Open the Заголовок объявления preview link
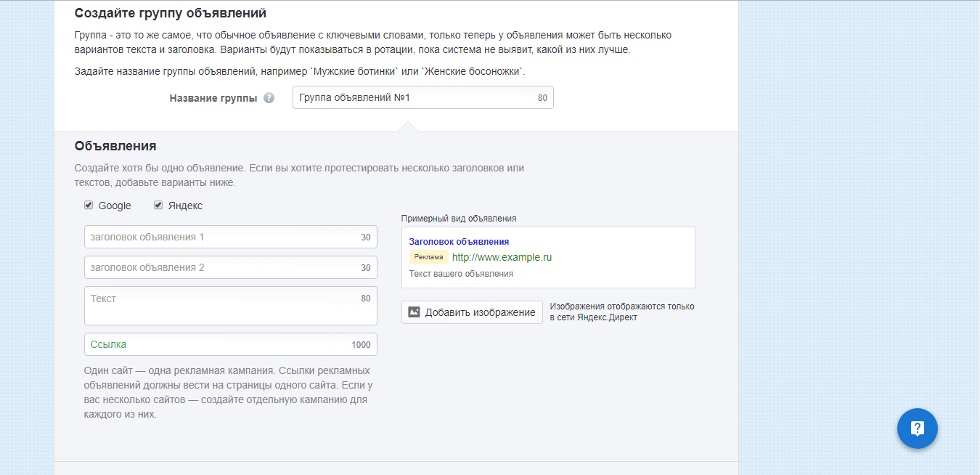This screenshot has width=980, height=475. pyautogui.click(x=459, y=241)
